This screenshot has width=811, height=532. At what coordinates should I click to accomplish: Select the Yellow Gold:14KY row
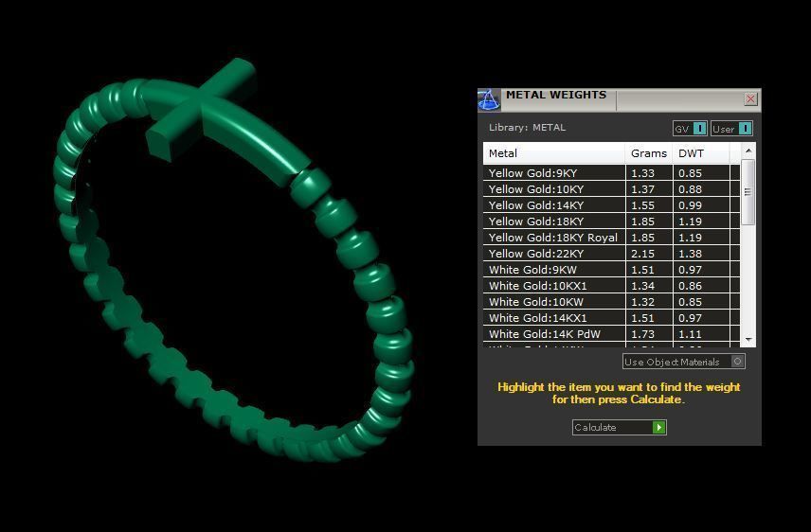[x=612, y=205]
